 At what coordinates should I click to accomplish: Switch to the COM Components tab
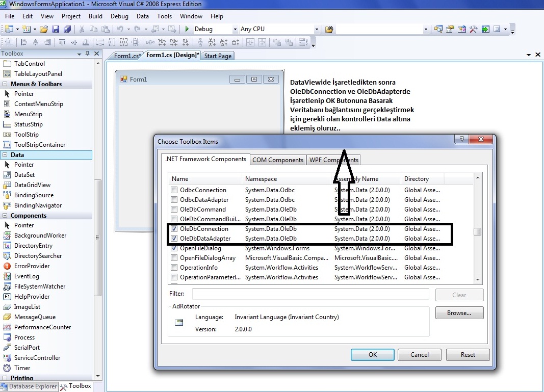(278, 160)
